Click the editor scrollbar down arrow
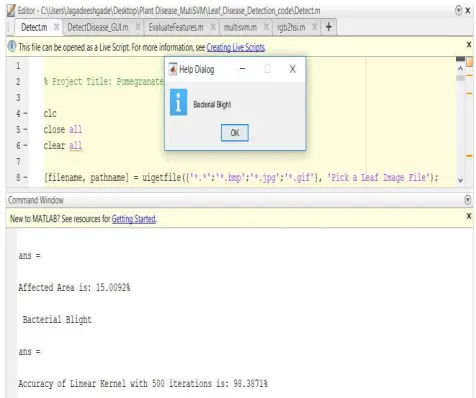 pos(460,180)
